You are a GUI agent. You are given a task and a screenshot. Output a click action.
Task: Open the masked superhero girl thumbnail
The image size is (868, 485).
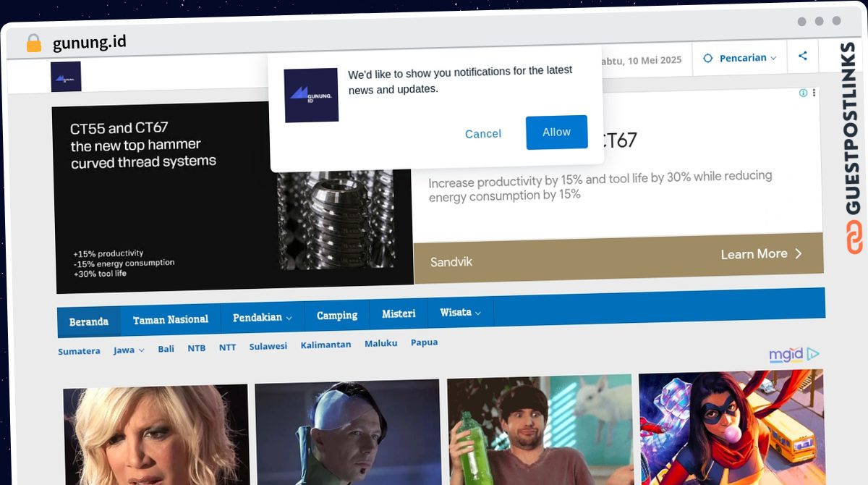click(731, 427)
